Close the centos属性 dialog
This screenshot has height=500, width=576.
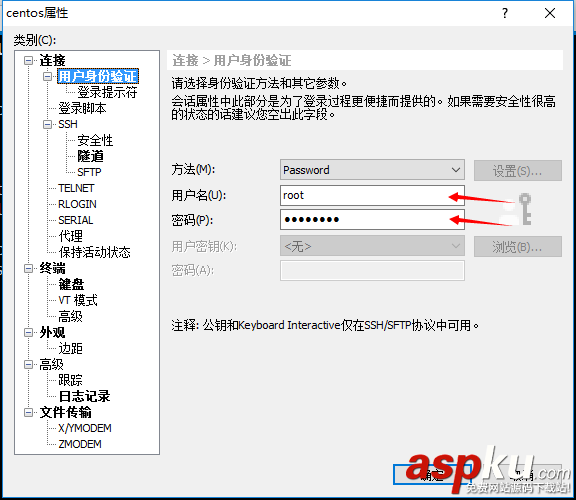pos(550,13)
